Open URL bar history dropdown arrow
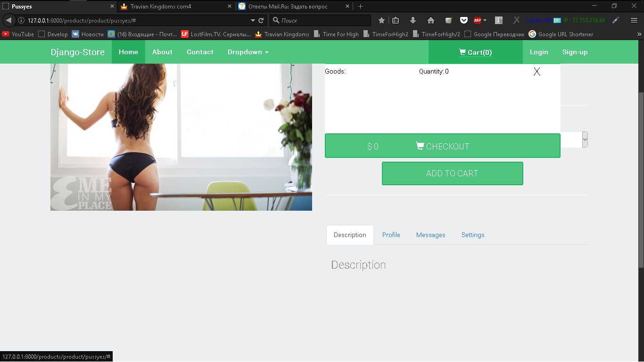Viewport: 644px width, 362px height. pos(253,20)
